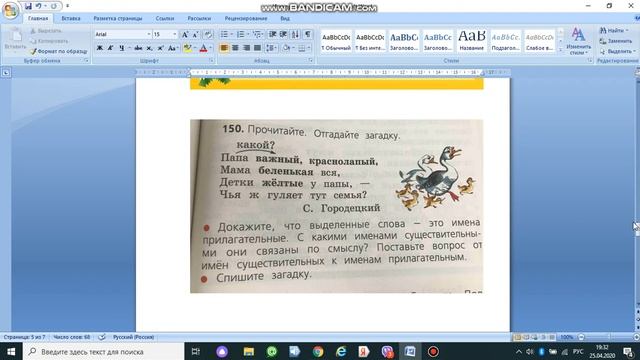Center align text
640x360 pixels.
[x=235, y=48]
